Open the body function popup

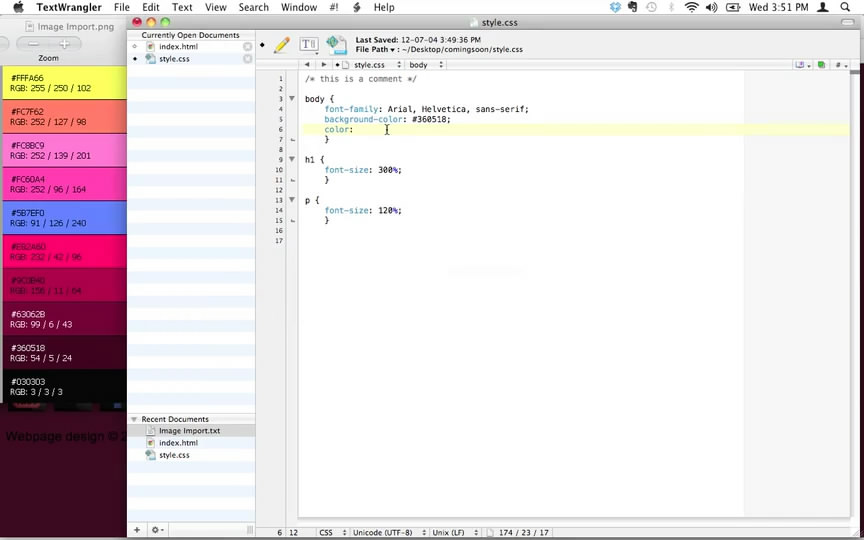click(425, 64)
